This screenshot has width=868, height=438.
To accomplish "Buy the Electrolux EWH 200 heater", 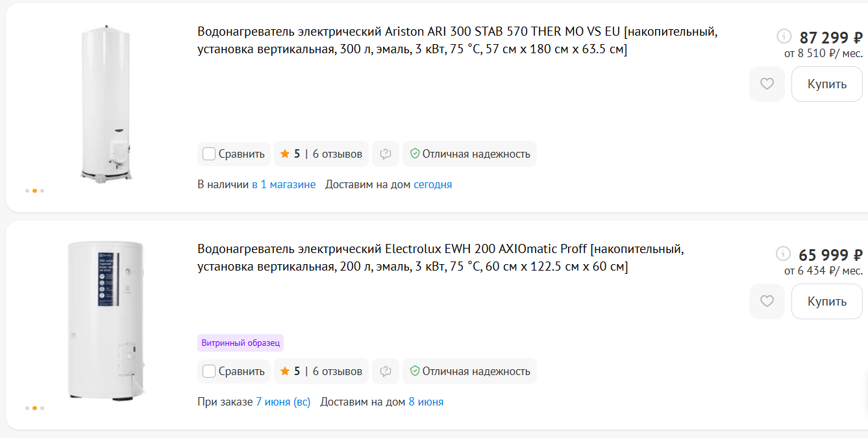I will [x=827, y=302].
